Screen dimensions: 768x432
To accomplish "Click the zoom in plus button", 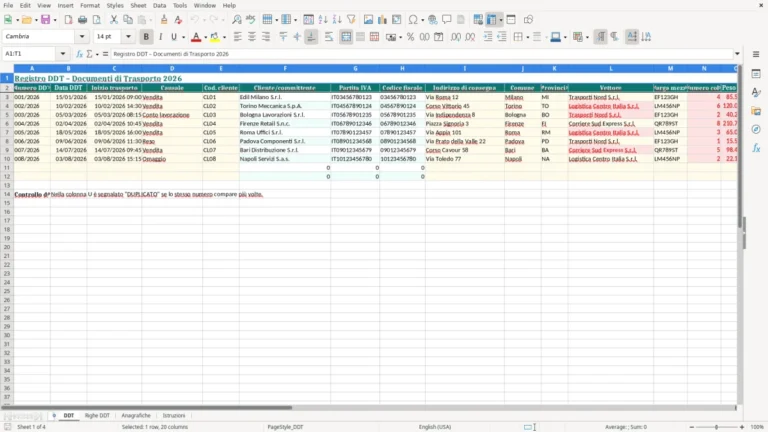I will (x=742, y=427).
